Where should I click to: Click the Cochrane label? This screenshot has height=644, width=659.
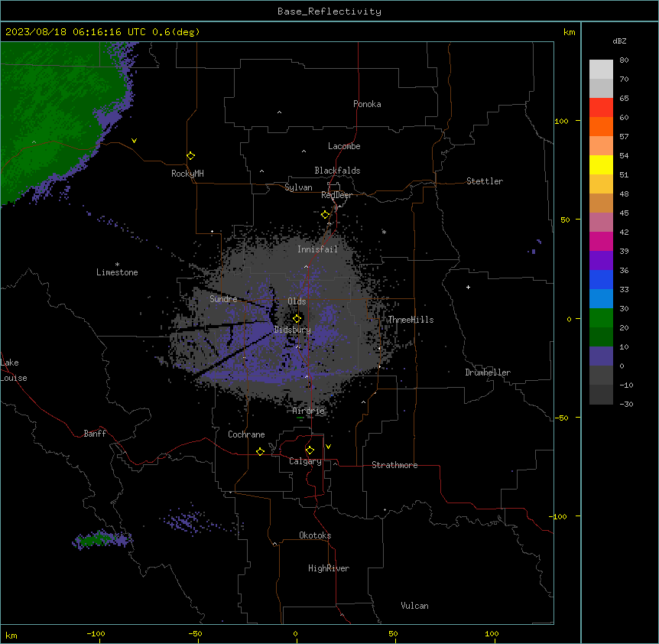[x=246, y=434]
